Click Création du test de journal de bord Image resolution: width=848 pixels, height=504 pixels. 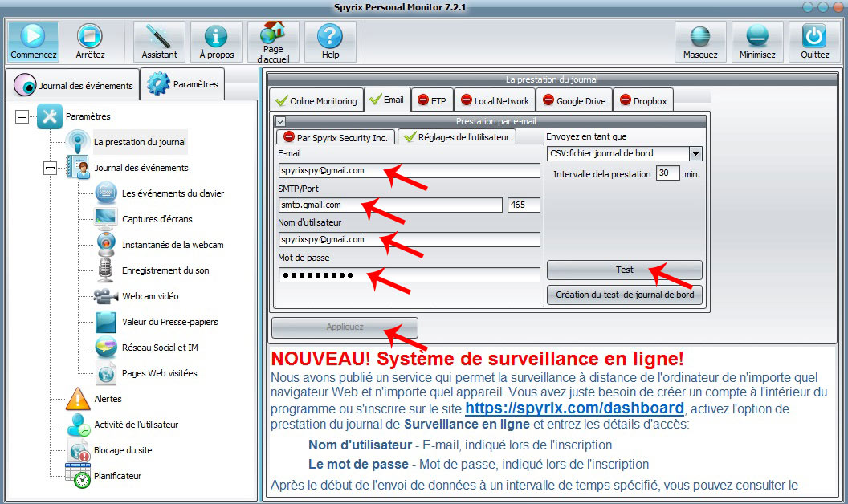[624, 295]
